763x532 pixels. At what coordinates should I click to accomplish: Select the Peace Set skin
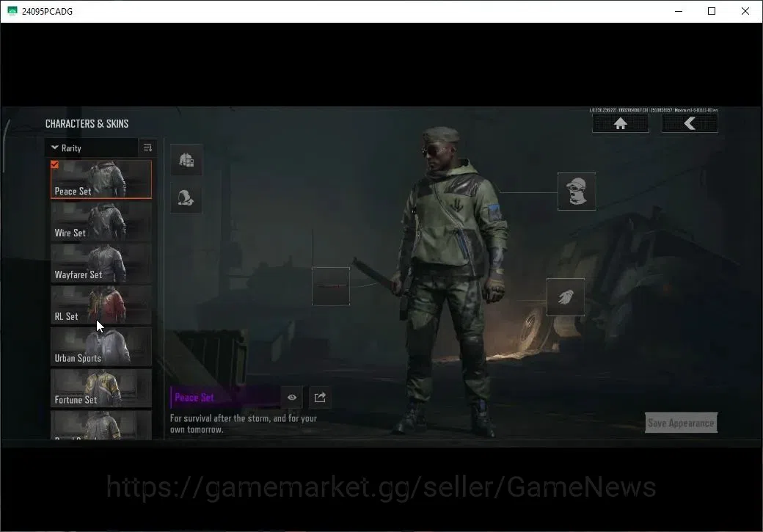coord(101,179)
